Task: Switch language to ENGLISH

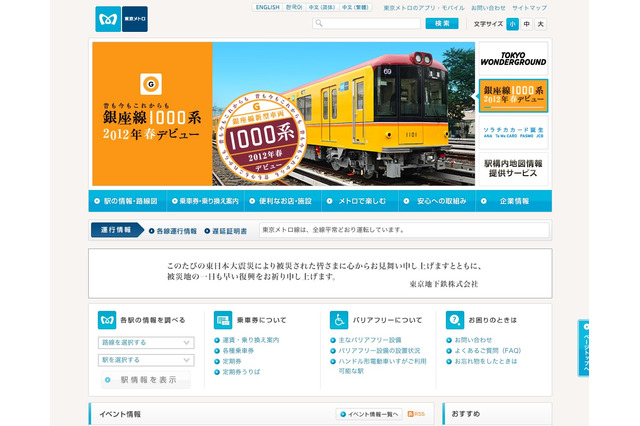Action: [268, 7]
